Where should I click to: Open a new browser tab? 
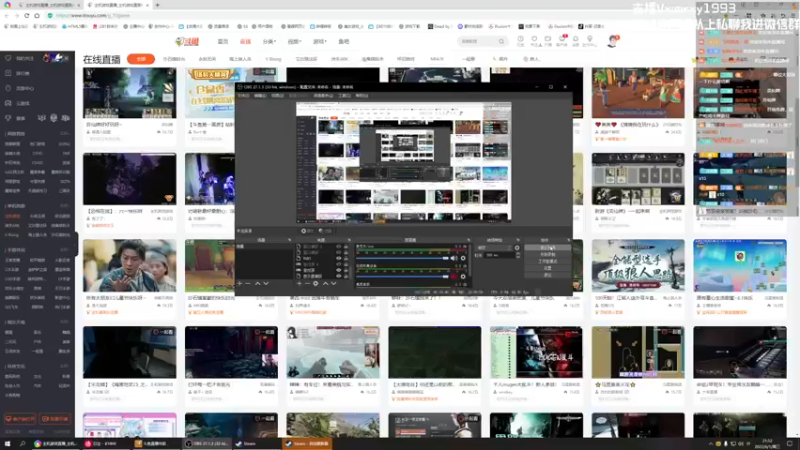(157, 5)
